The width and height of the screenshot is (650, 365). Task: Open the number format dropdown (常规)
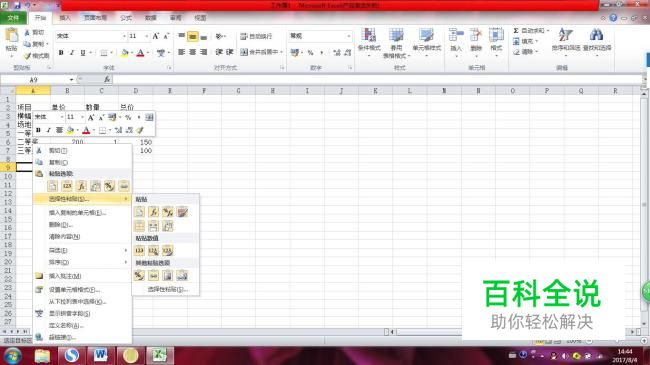pos(349,36)
